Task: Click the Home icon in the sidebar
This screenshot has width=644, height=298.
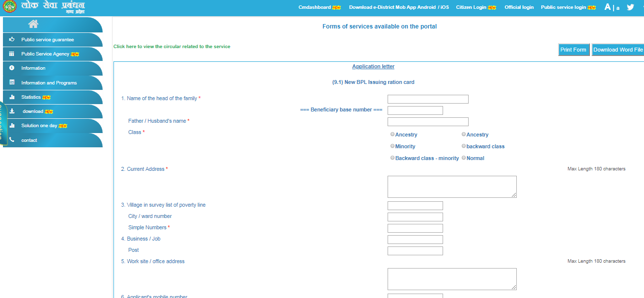Action: pos(33,23)
